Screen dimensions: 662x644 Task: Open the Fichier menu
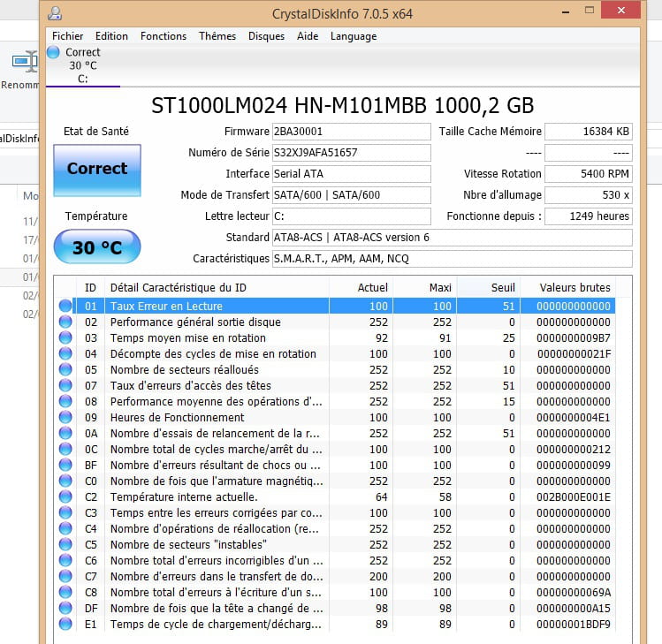pyautogui.click(x=67, y=36)
